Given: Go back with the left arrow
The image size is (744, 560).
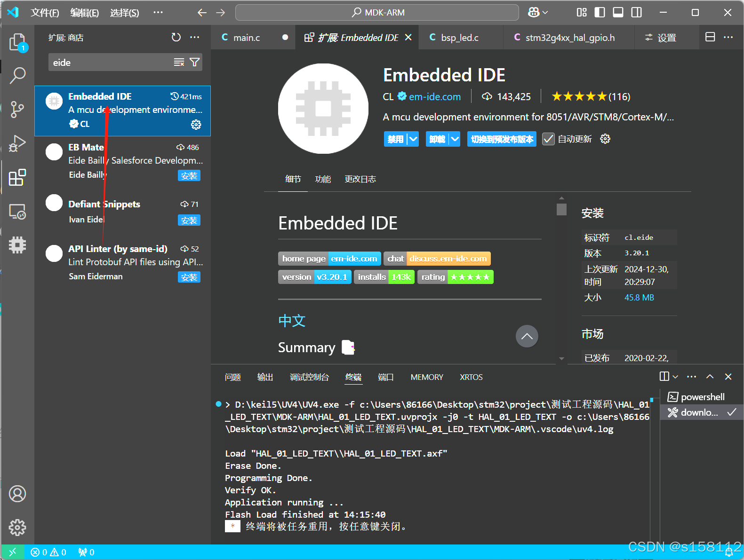Looking at the screenshot, I should (202, 13).
